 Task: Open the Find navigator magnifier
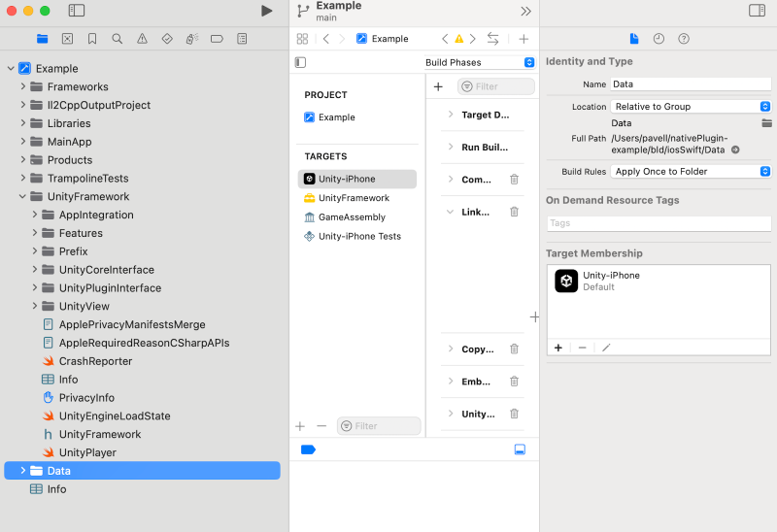point(117,39)
